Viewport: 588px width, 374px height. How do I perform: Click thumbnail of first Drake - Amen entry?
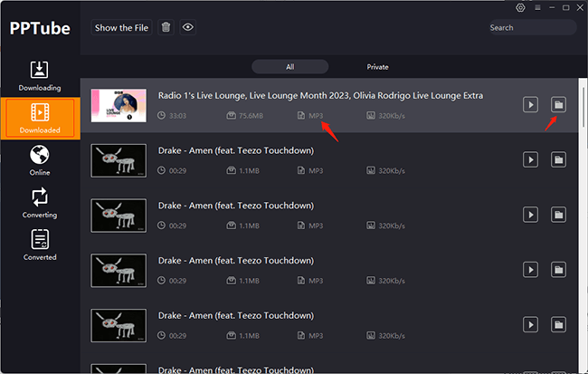point(119,160)
